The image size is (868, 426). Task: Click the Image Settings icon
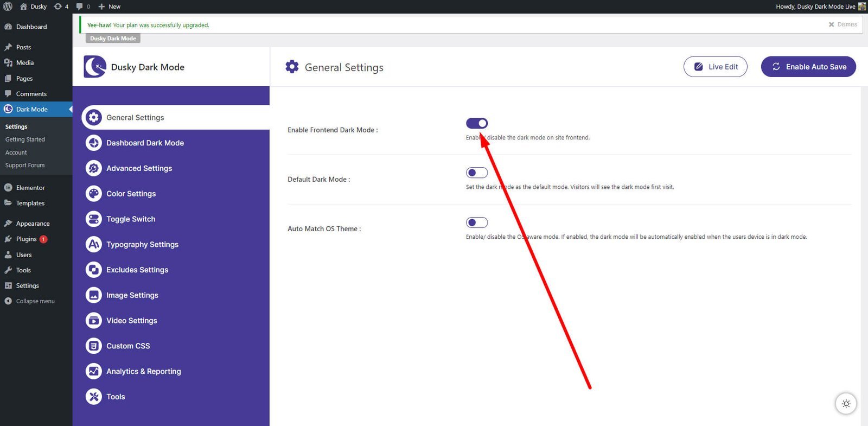[94, 295]
